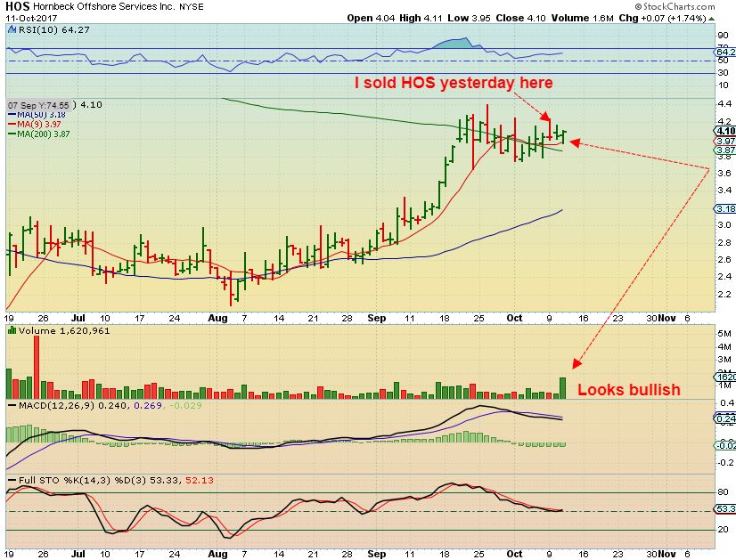Click the Nov label on stochastic panel date axis

click(666, 554)
